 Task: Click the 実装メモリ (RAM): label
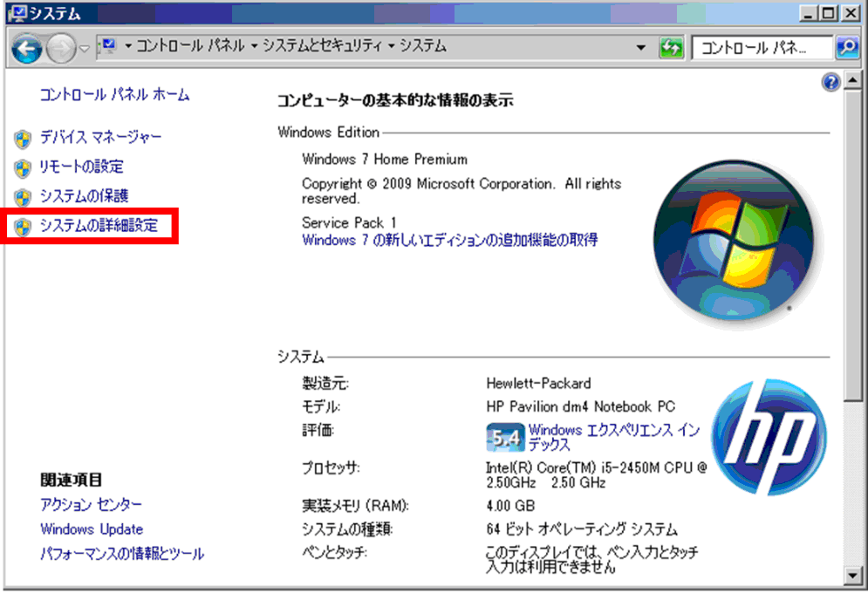[355, 506]
